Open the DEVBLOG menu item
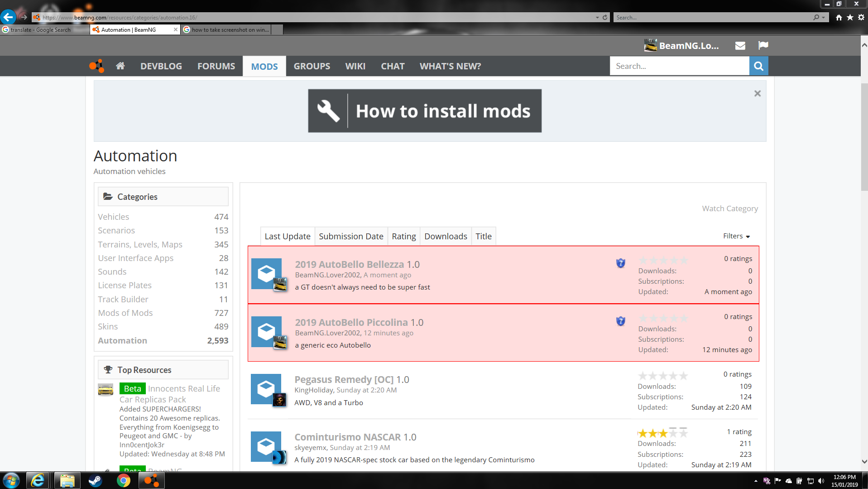The width and height of the screenshot is (868, 489). click(161, 66)
